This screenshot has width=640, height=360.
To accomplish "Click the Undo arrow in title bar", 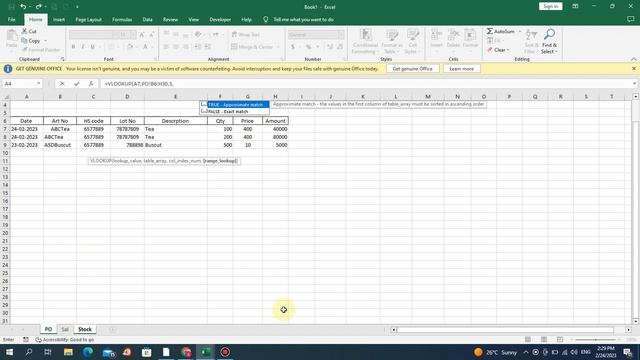I will [x=23, y=7].
